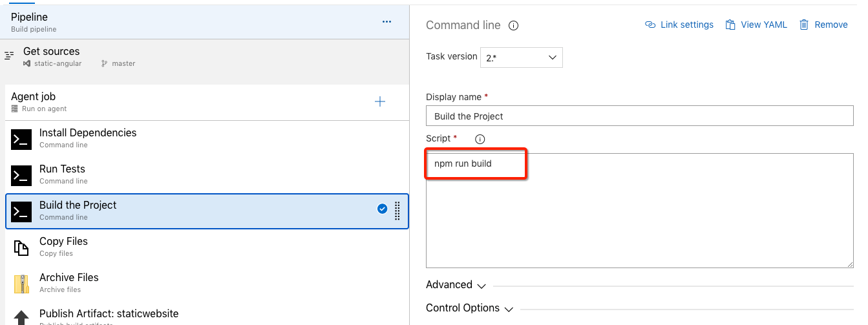Expand the Control Options section
This screenshot has height=325, width=868.
(469, 308)
